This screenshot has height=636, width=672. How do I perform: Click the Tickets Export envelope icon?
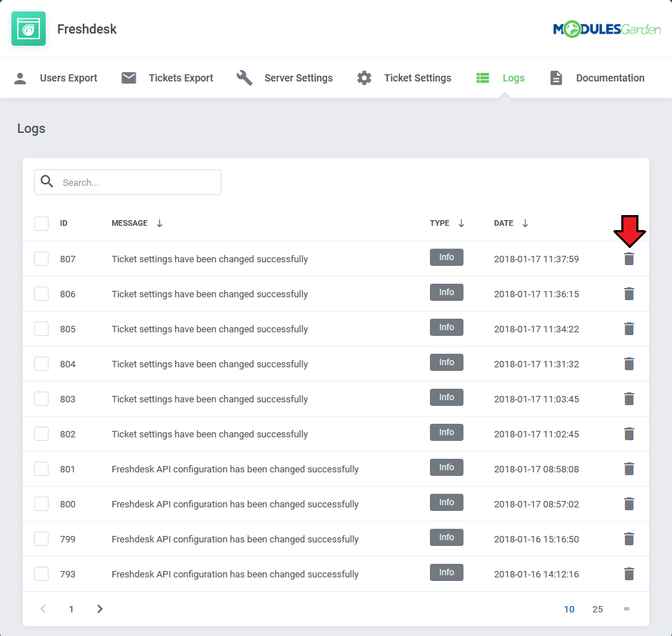point(129,78)
